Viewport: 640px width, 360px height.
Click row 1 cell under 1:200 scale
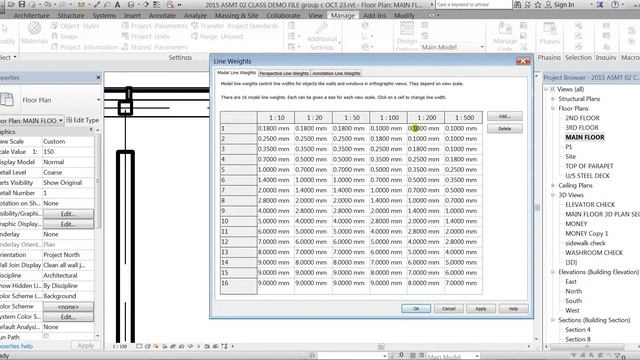426,128
